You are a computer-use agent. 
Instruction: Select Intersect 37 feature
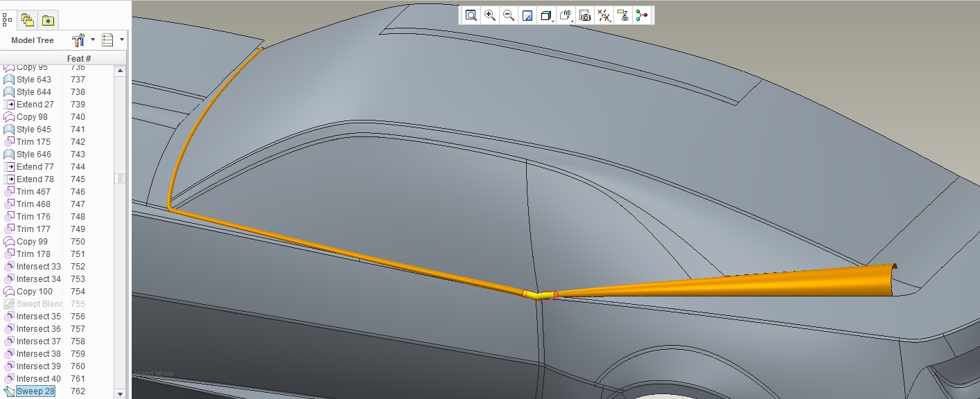coord(39,342)
